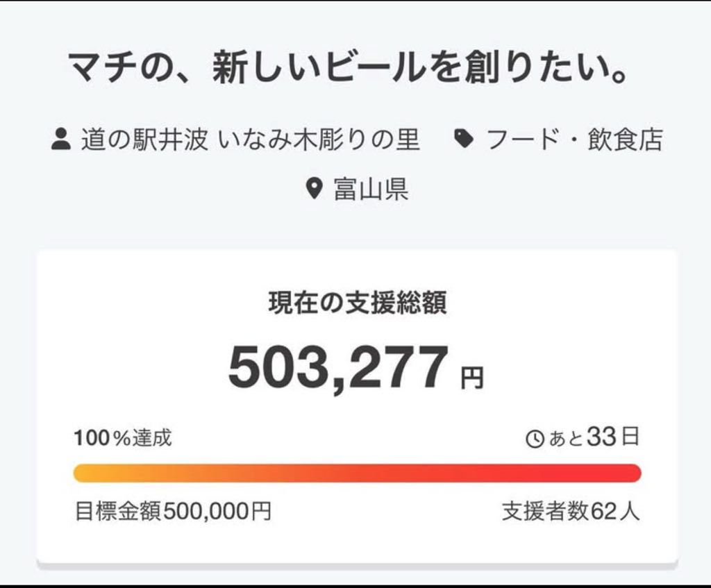The height and width of the screenshot is (588, 711).
Task: Open the 道の駅井波 いなみ木彫りの里 owner link
Action: tap(250, 139)
